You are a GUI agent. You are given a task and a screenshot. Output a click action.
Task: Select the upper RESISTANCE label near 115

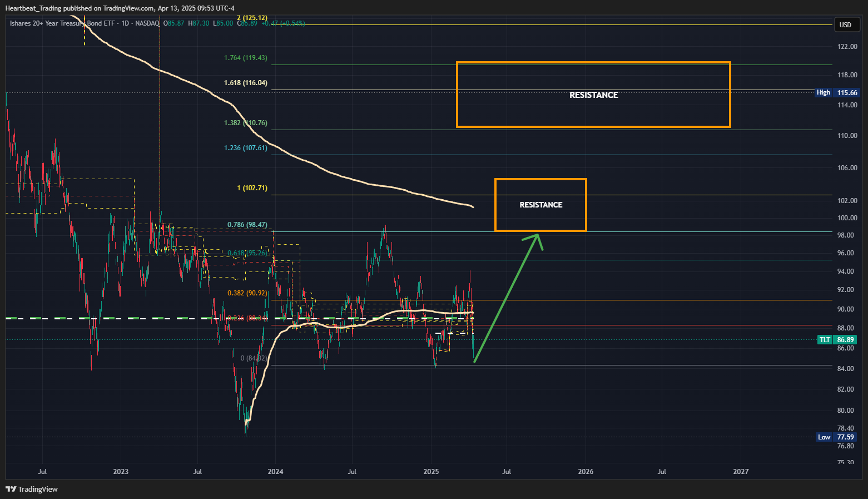pyautogui.click(x=593, y=95)
